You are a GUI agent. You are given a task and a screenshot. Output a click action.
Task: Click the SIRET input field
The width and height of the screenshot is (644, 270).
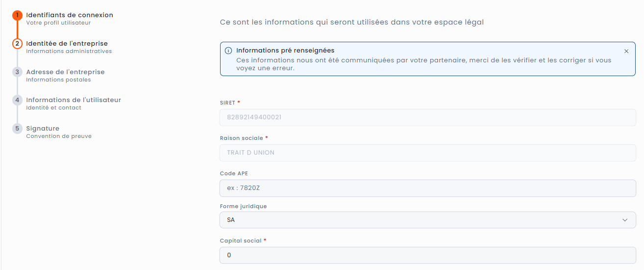coord(428,117)
